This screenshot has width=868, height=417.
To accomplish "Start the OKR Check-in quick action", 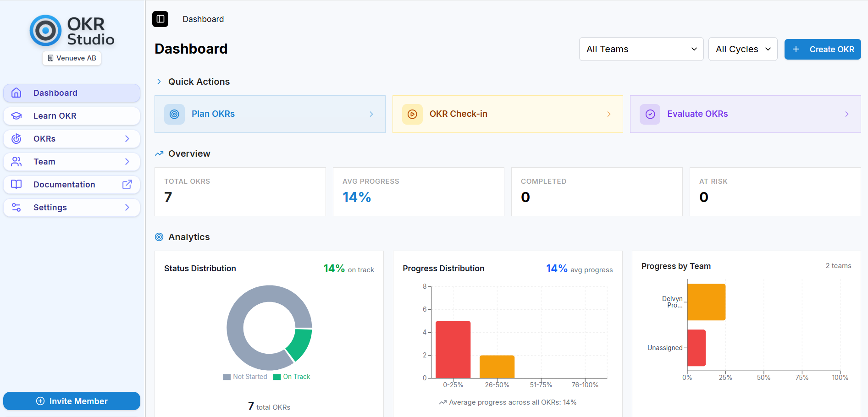I will 508,114.
